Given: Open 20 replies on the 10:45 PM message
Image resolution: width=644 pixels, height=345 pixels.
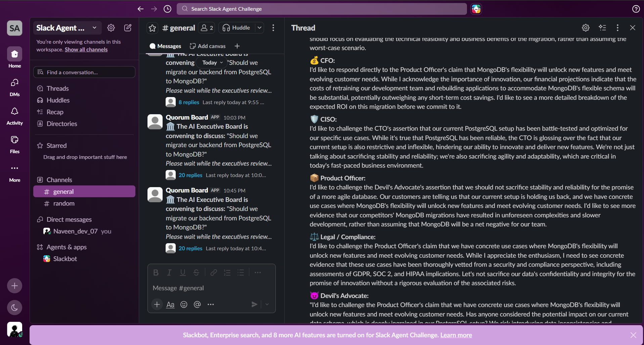Looking at the screenshot, I should [x=190, y=248].
